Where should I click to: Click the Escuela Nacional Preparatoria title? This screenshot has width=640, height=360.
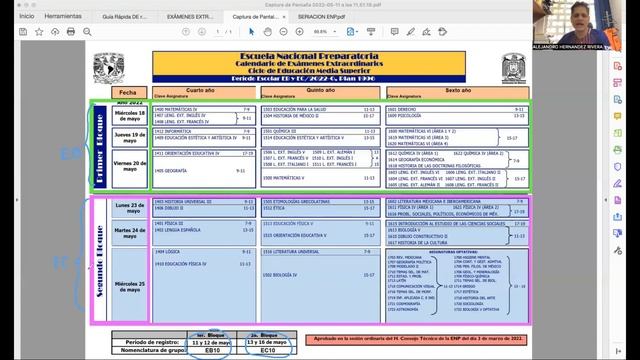309,56
